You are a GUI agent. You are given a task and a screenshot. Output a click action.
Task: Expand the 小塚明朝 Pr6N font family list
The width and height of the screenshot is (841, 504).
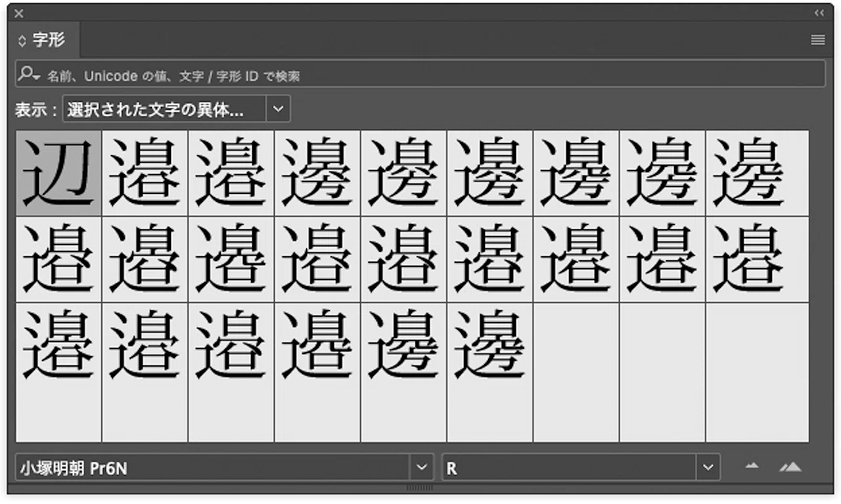421,467
